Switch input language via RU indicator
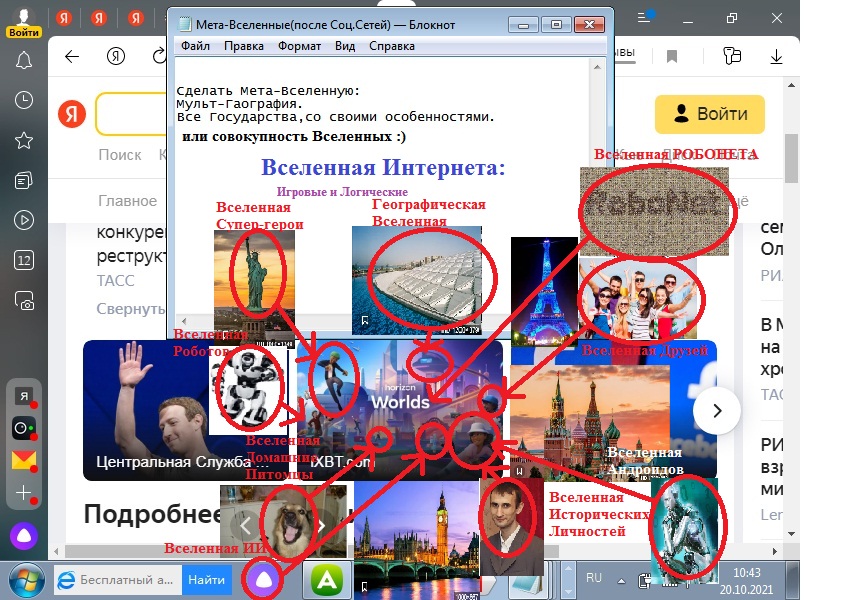This screenshot has width=845, height=600. click(x=594, y=578)
